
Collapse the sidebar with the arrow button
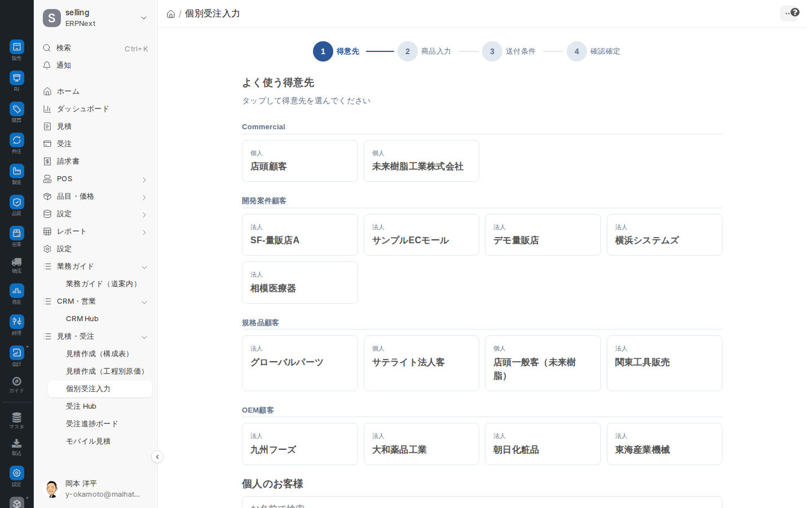(x=157, y=457)
